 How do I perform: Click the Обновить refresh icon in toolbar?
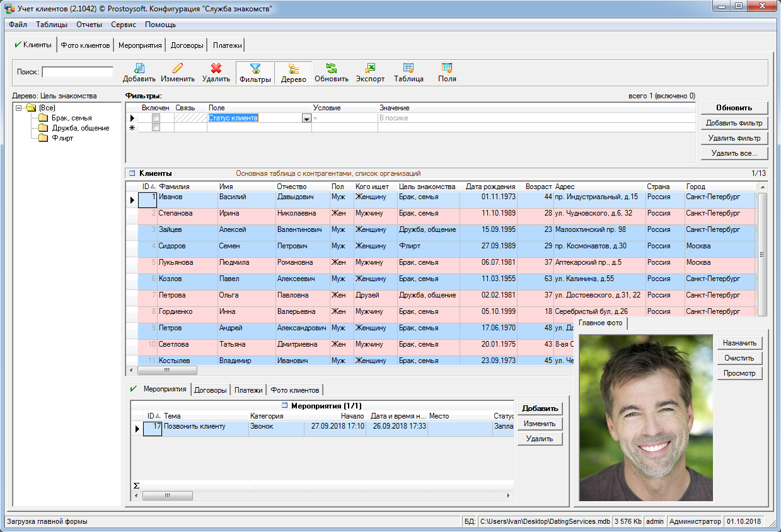331,69
